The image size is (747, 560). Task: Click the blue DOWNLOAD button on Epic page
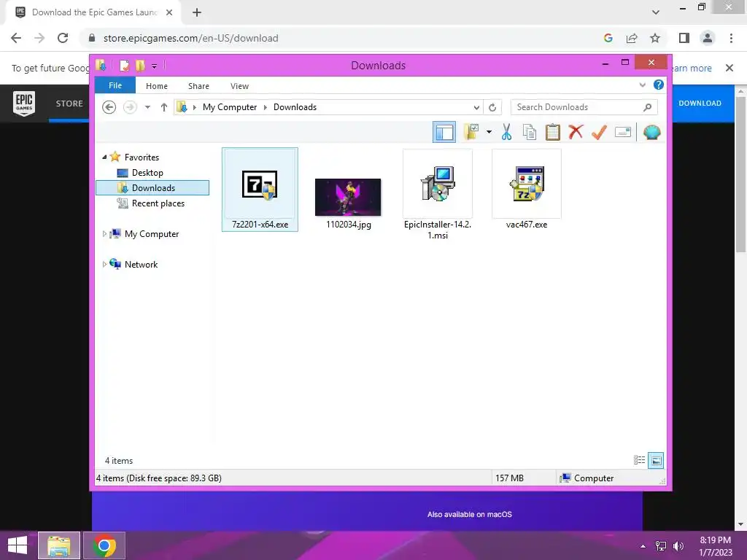(700, 103)
